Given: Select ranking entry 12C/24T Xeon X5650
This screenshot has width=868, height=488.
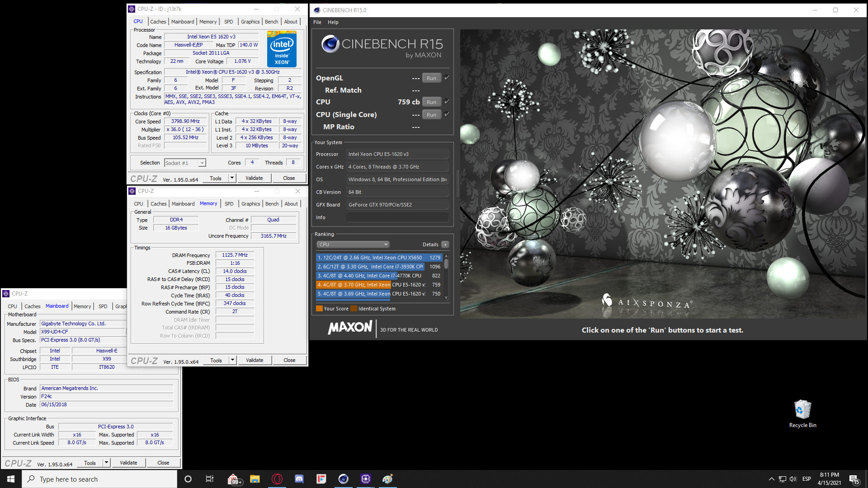Looking at the screenshot, I should pyautogui.click(x=379, y=258).
